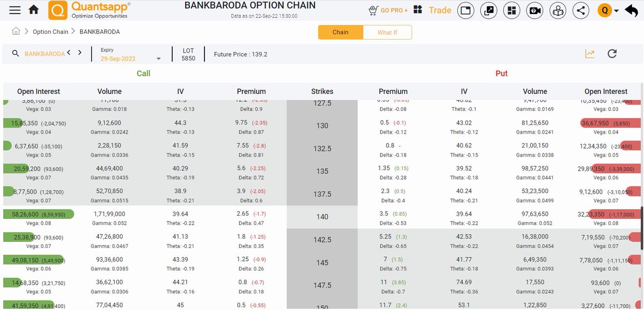This screenshot has width=644, height=310.
Task: Click put IV 74.69 cell
Action: point(464,282)
